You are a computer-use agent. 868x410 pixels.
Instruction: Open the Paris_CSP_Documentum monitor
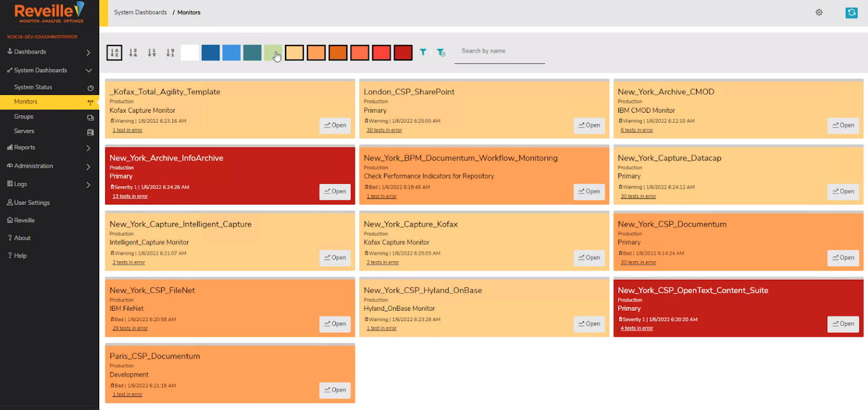click(335, 390)
